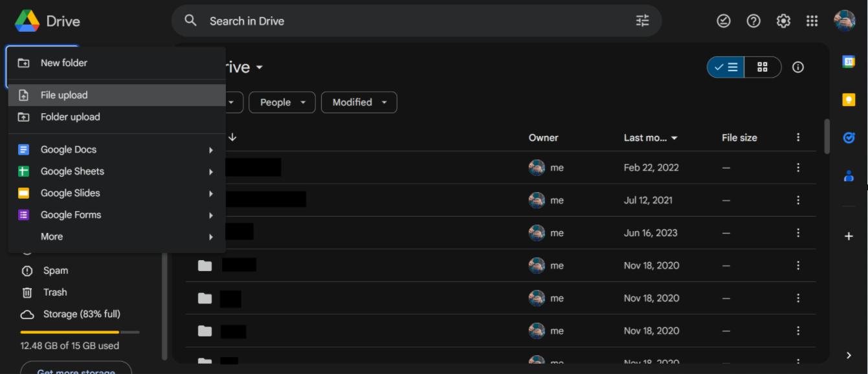Open advanced search filter options icon
Viewport: 868px width, 374px height.
tap(642, 21)
